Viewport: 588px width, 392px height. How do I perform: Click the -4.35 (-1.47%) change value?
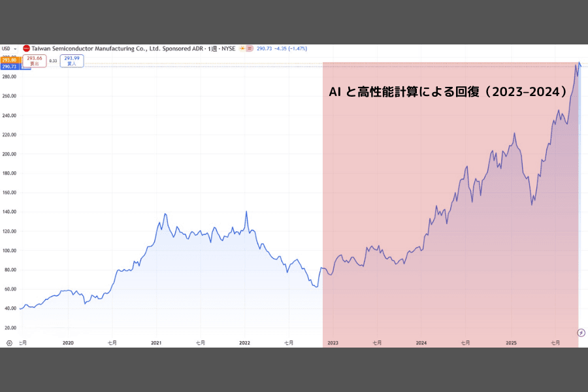pyautogui.click(x=291, y=49)
